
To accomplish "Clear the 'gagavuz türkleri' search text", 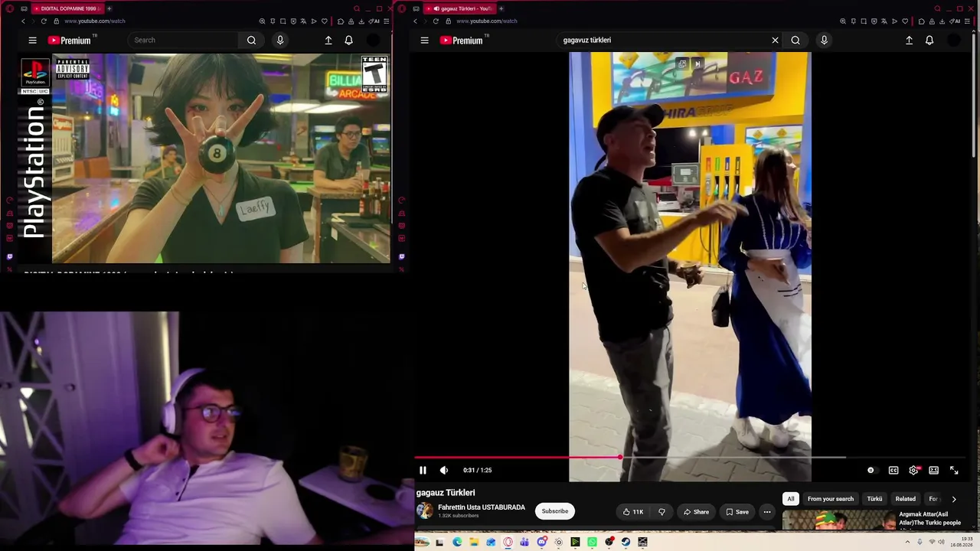I will (775, 41).
